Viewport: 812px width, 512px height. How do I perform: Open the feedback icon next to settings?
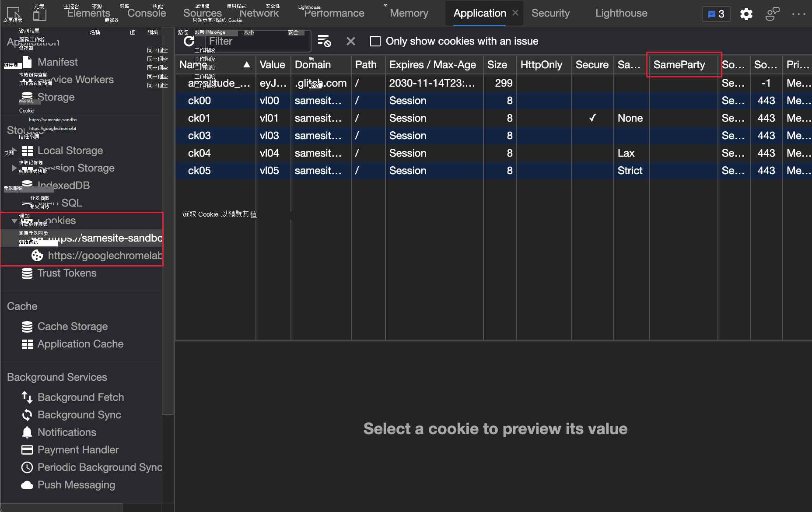pyautogui.click(x=773, y=14)
